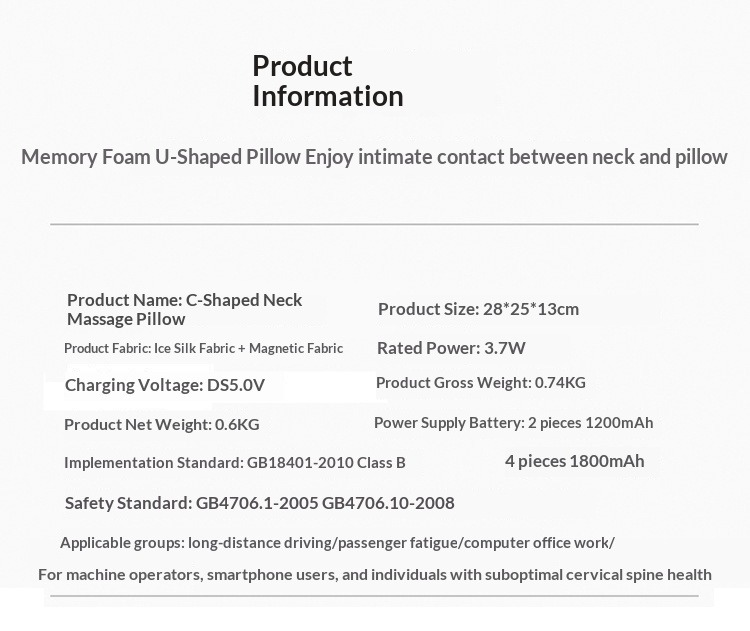
Task: Select the GB4706.1-2005 standard code
Action: tap(257, 503)
